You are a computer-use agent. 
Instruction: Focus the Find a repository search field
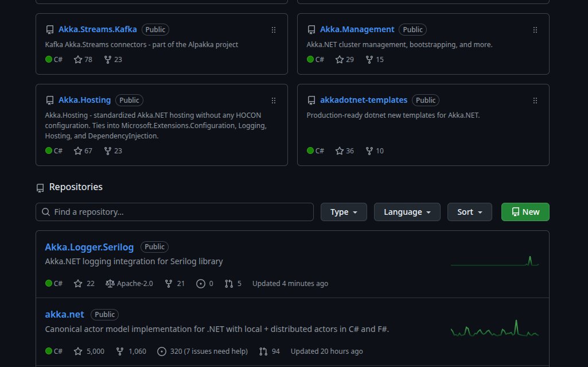coord(174,212)
